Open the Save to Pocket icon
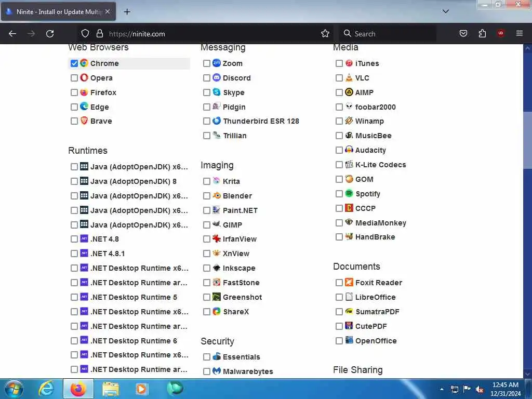Image resolution: width=532 pixels, height=399 pixels. 463,34
